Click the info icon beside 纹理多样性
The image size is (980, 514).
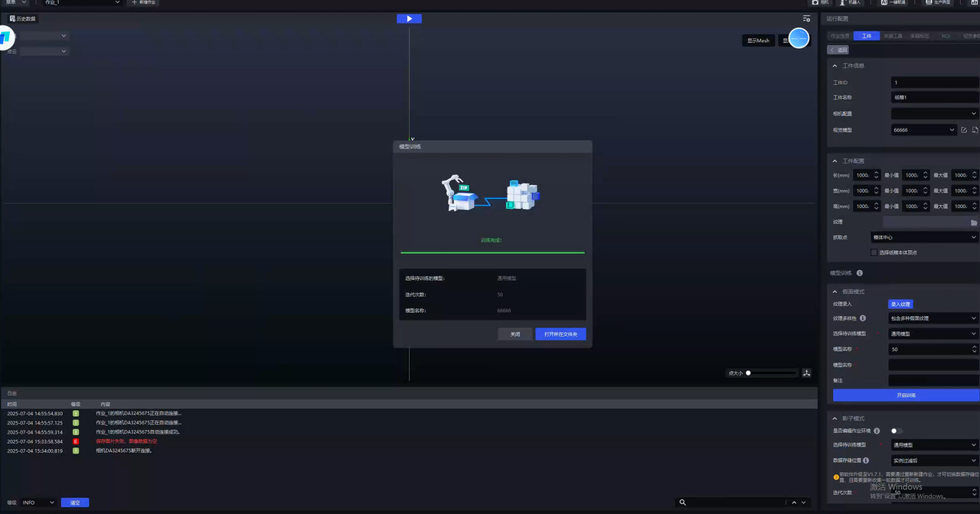tap(863, 318)
